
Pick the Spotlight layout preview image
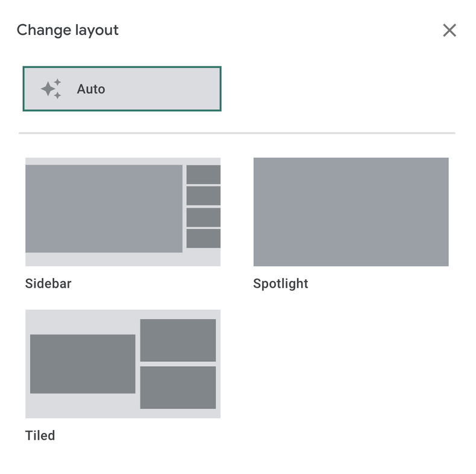click(351, 212)
